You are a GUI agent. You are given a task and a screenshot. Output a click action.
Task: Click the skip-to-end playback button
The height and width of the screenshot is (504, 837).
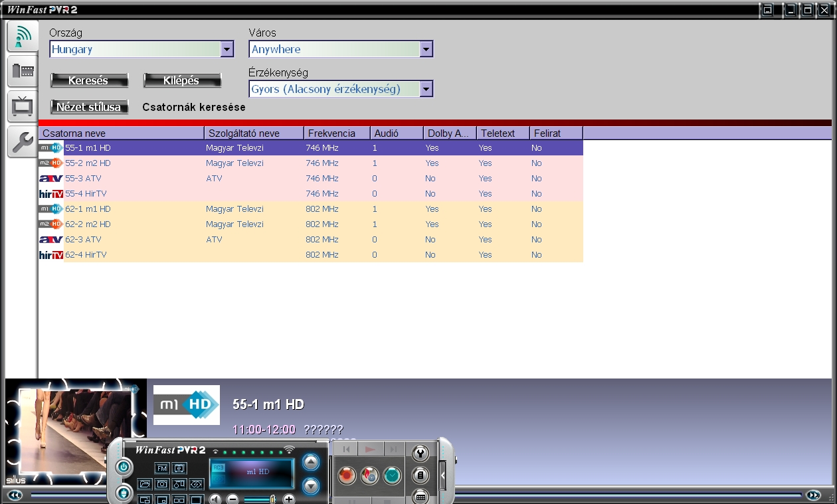(x=393, y=450)
